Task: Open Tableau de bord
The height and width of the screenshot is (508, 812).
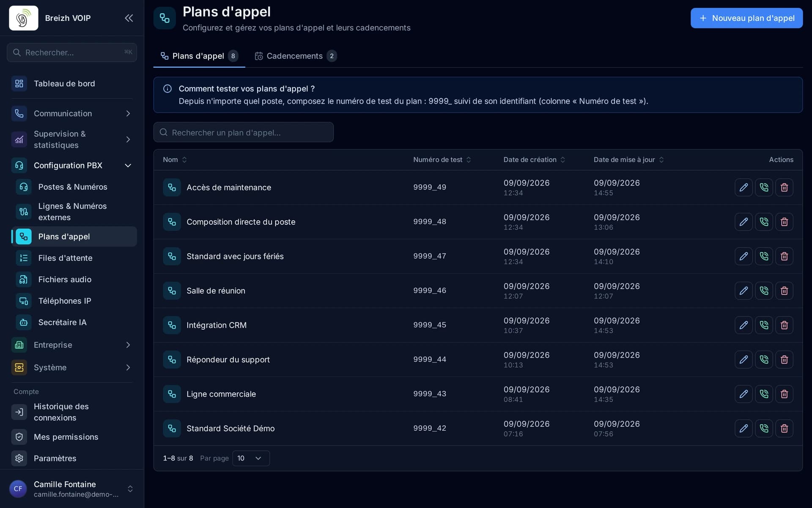Action: click(x=72, y=84)
